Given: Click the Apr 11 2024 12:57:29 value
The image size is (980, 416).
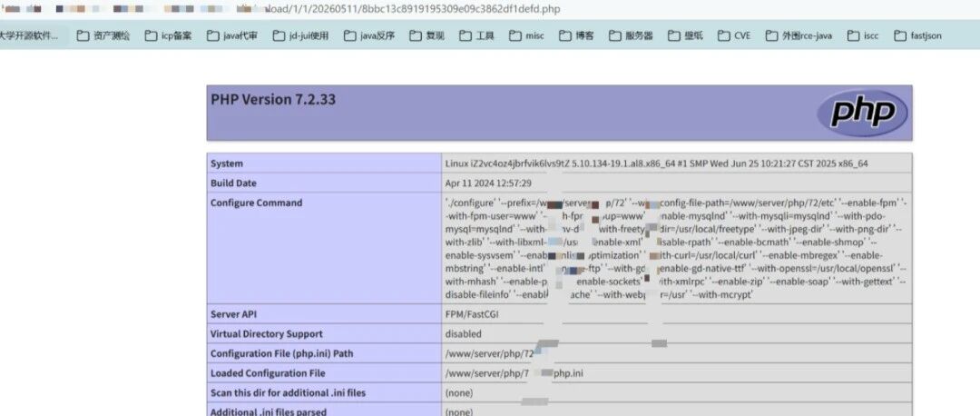Looking at the screenshot, I should (488, 183).
